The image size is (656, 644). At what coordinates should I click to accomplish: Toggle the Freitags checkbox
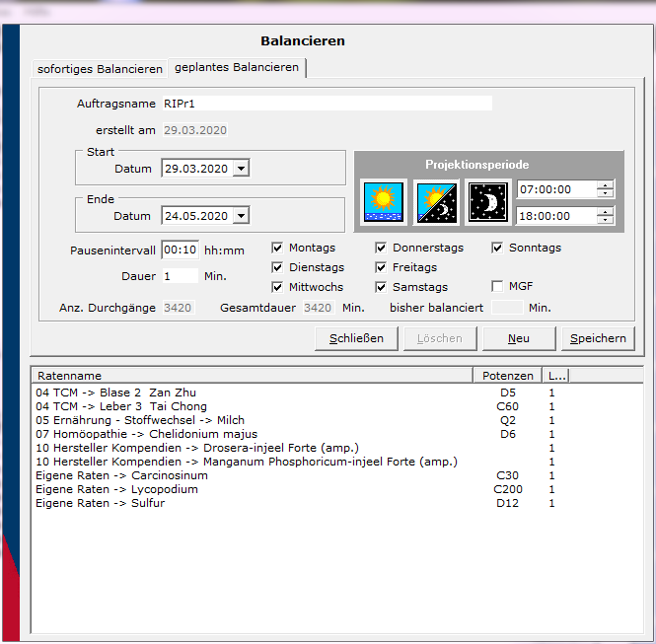[x=381, y=267]
